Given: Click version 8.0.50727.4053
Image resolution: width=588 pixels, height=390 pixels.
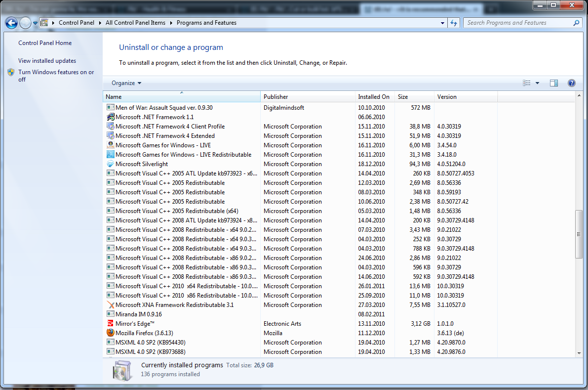Looking at the screenshot, I should coord(456,173).
